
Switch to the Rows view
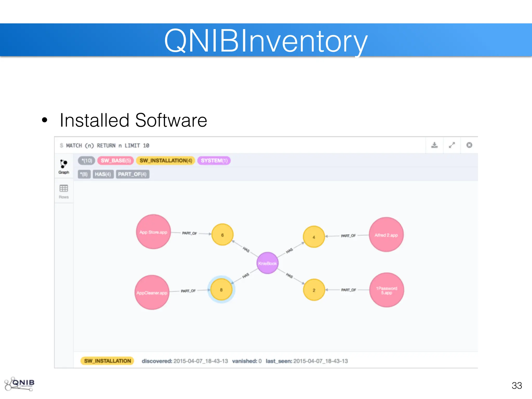pyautogui.click(x=64, y=191)
